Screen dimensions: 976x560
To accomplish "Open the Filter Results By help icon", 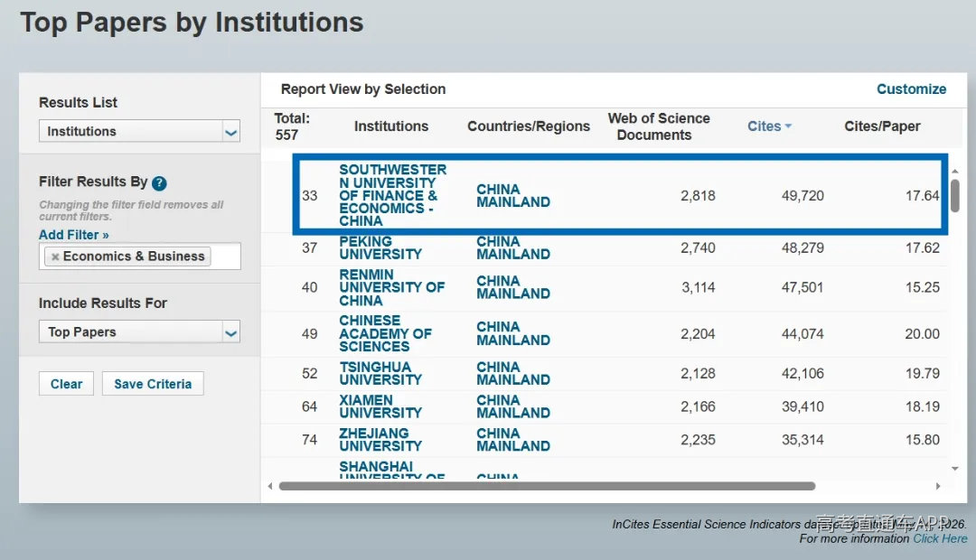I will pyautogui.click(x=159, y=183).
